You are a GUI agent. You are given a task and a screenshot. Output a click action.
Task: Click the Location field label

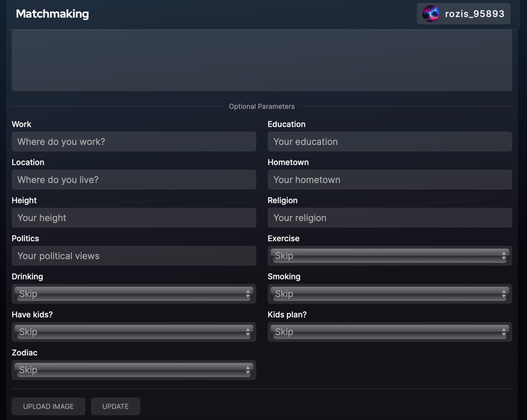coord(28,162)
